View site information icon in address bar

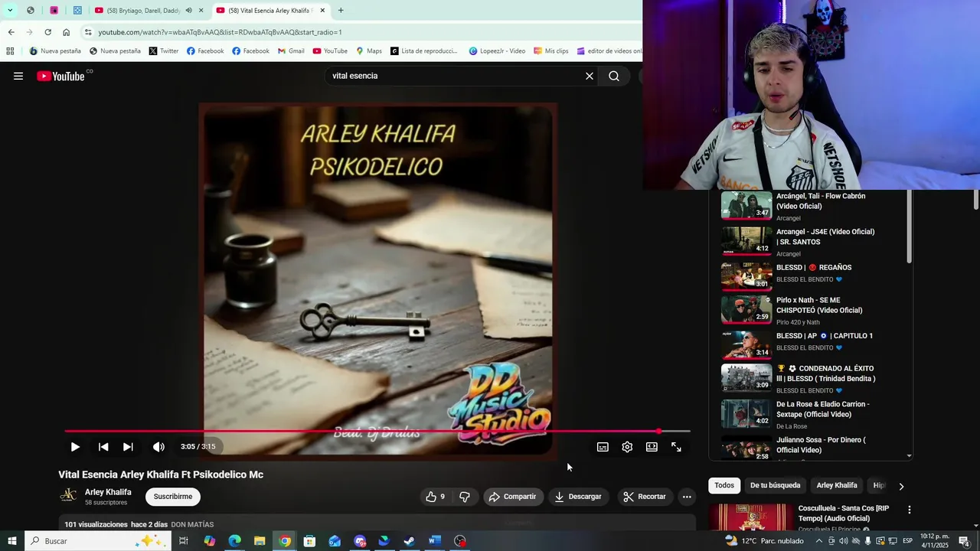point(88,32)
